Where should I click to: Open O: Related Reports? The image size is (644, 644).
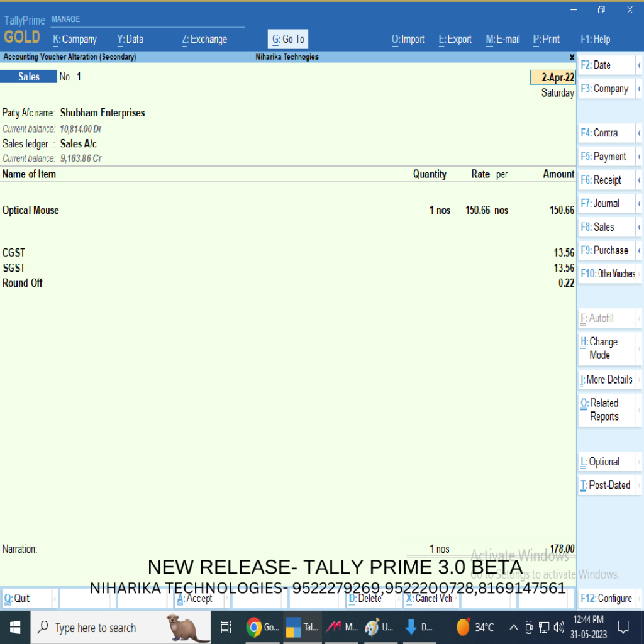point(606,410)
